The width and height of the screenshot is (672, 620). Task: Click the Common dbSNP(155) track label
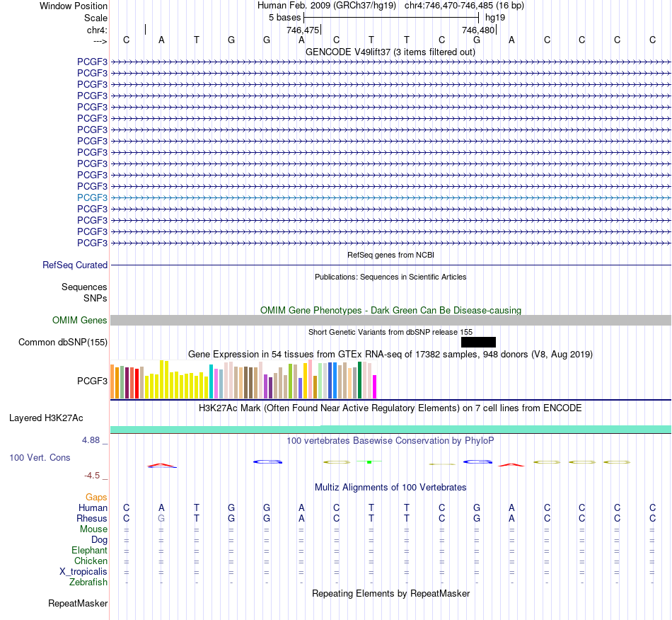pos(63,342)
